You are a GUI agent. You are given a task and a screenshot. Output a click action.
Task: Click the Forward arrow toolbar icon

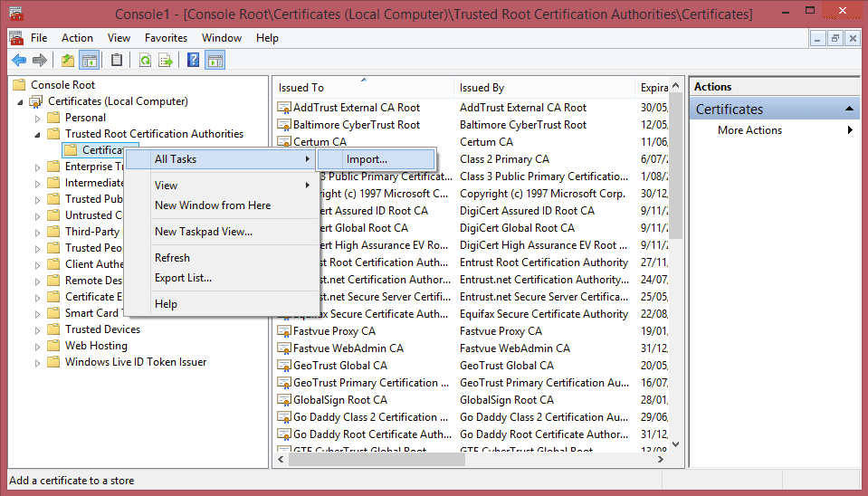(39, 60)
